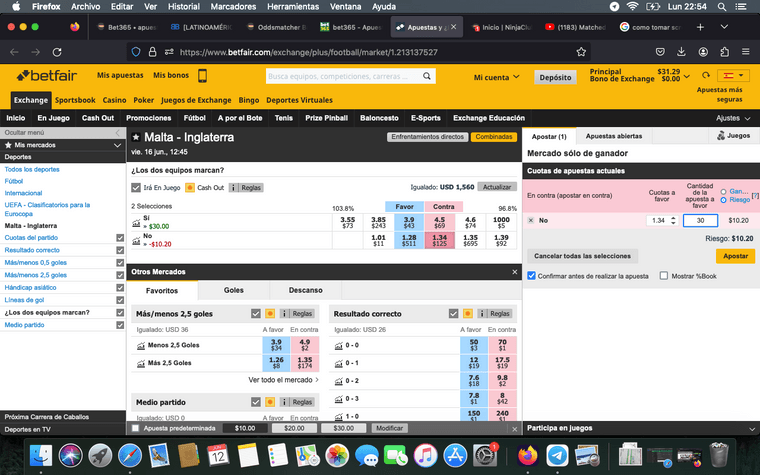Open the Descanso tab
Viewport: 760px width, 475px height.
coord(305,290)
